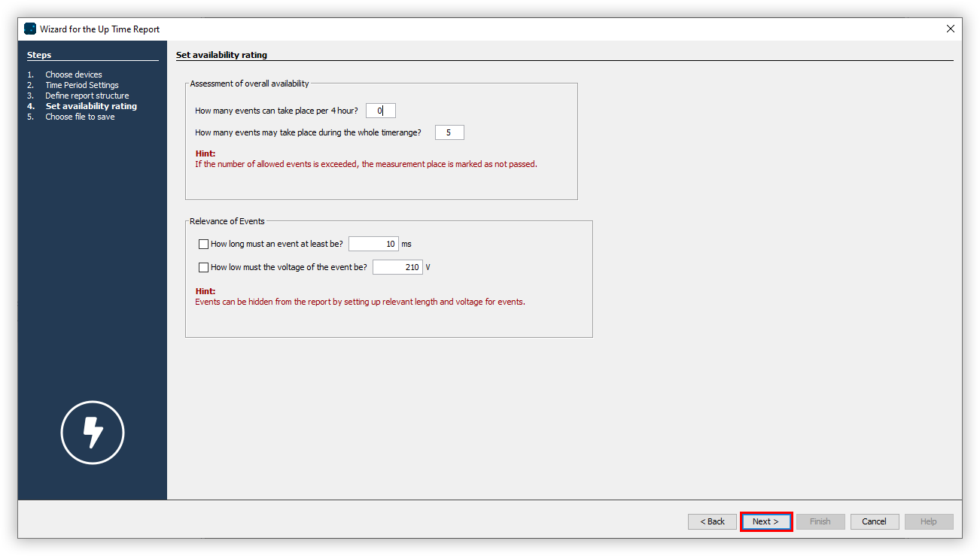Close the wizard window
This screenshot has width=980, height=556.
tap(950, 29)
